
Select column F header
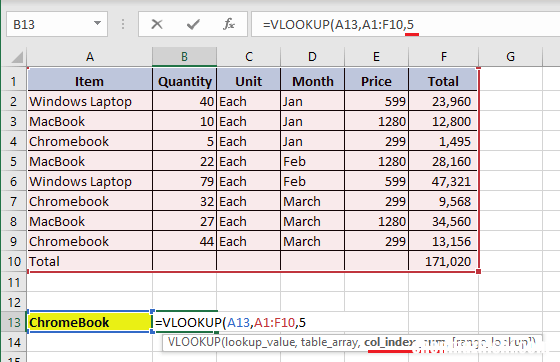coord(444,57)
